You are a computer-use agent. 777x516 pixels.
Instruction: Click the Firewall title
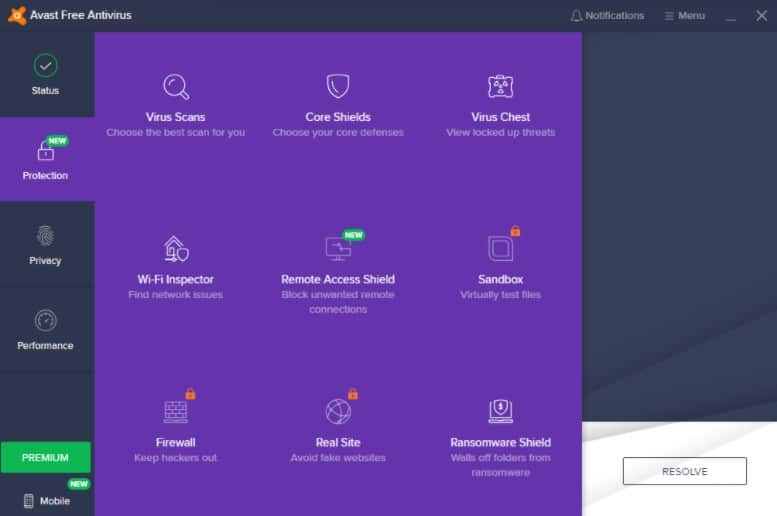pyautogui.click(x=175, y=443)
